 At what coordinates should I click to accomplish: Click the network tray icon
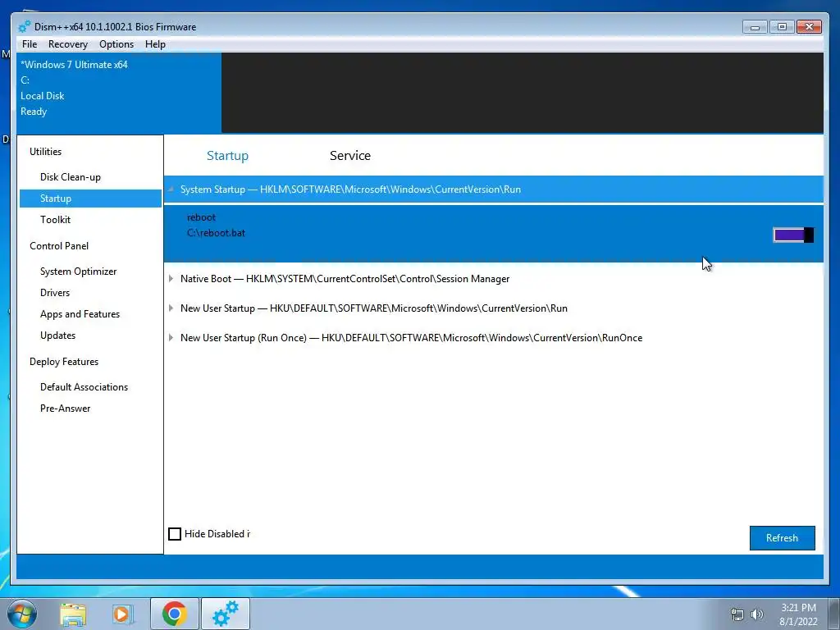[x=737, y=614]
